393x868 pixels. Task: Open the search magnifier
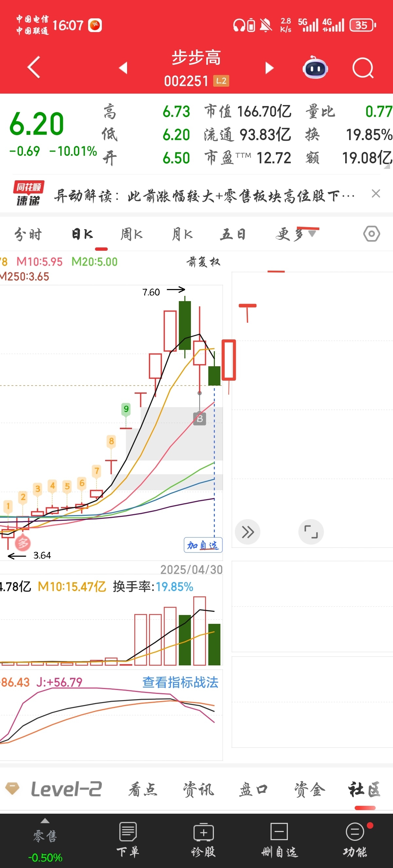[363, 68]
